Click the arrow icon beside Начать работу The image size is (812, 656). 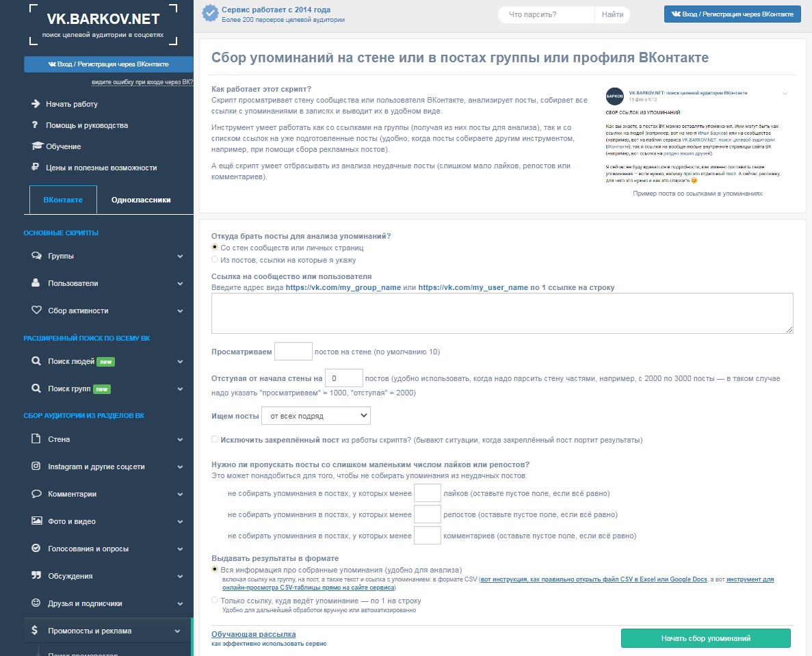click(x=36, y=103)
